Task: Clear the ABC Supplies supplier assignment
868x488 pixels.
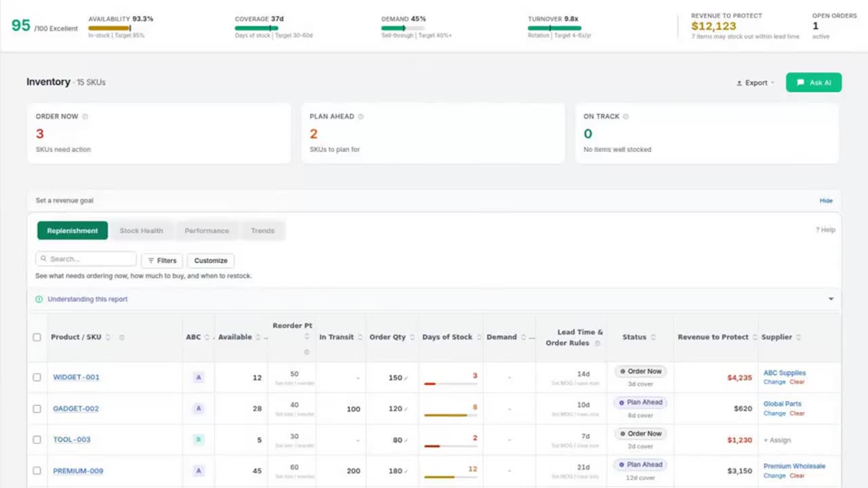Action: pyautogui.click(x=797, y=382)
